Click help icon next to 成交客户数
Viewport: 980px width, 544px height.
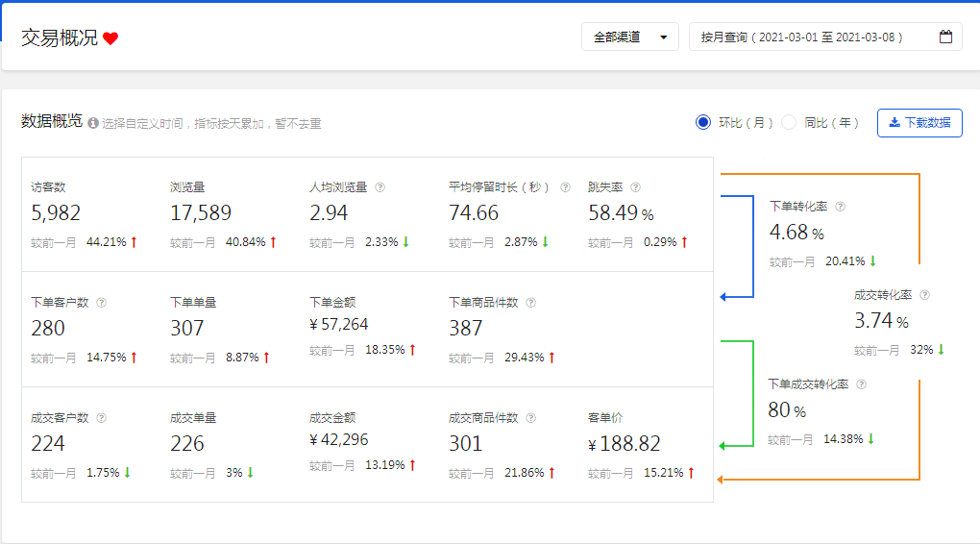[101, 418]
